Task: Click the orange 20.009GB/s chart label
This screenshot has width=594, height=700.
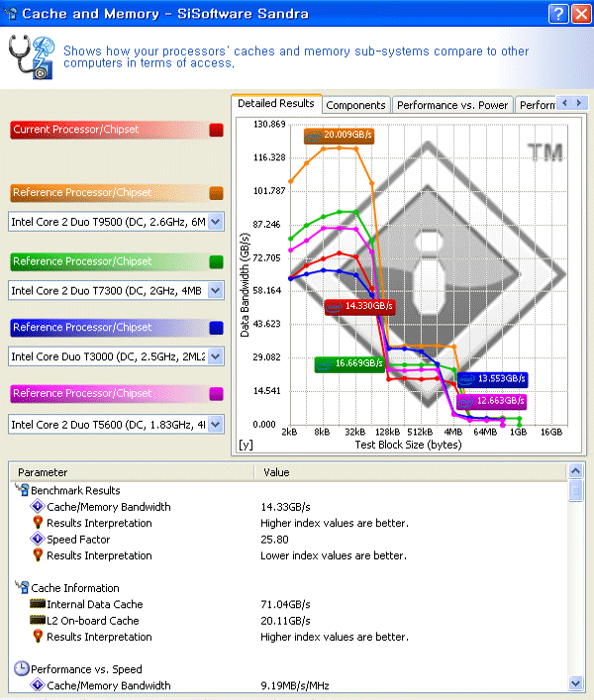Action: click(340, 136)
